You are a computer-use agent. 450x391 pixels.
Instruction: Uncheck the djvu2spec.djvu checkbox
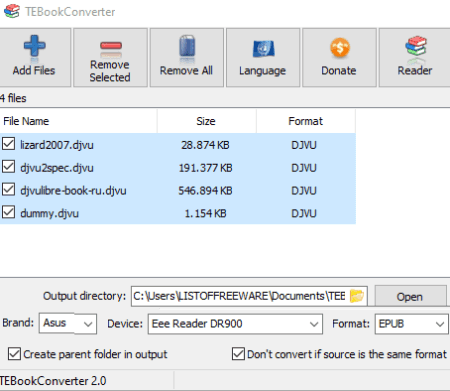point(8,167)
